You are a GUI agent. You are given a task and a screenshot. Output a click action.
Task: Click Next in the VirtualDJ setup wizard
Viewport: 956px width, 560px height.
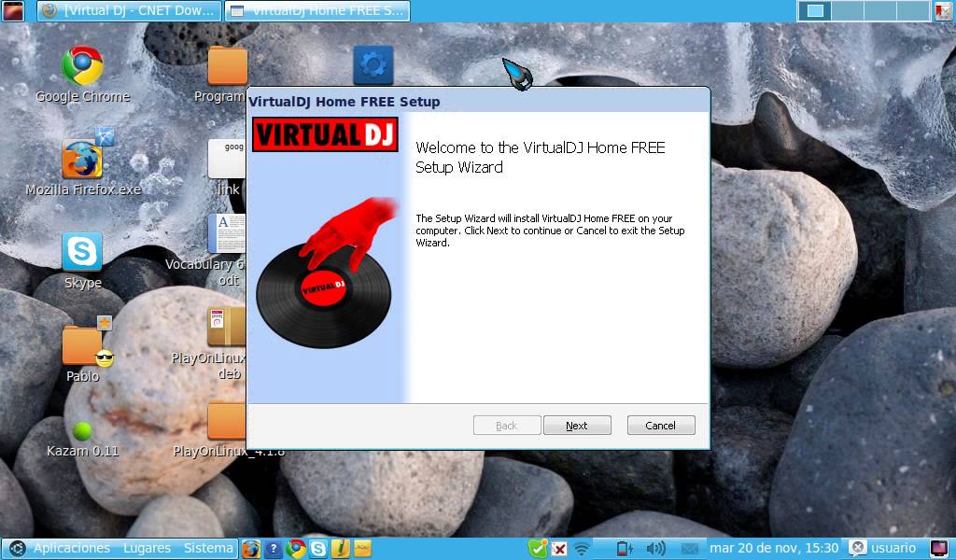577,426
